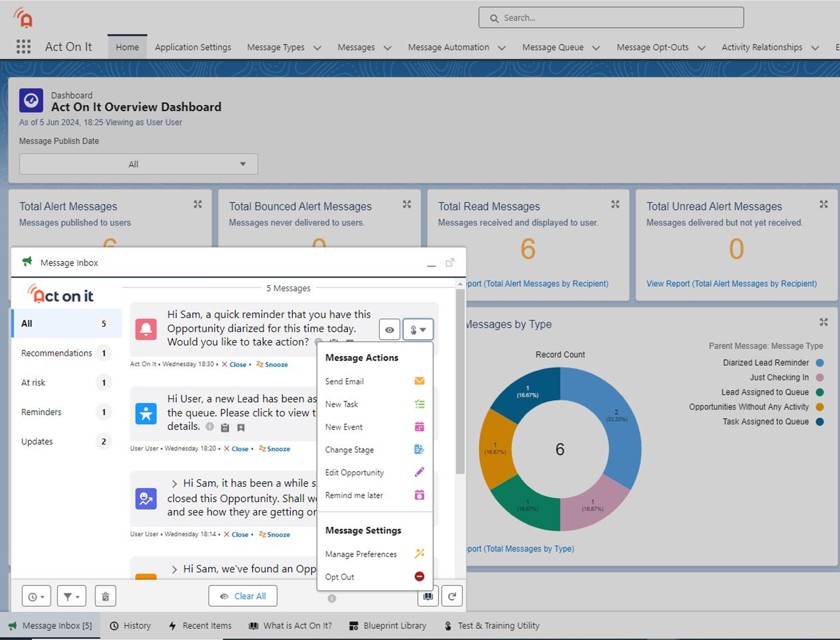This screenshot has height=640, width=840.
Task: Open View Report link under Unread Alert Messages
Action: tap(731, 283)
